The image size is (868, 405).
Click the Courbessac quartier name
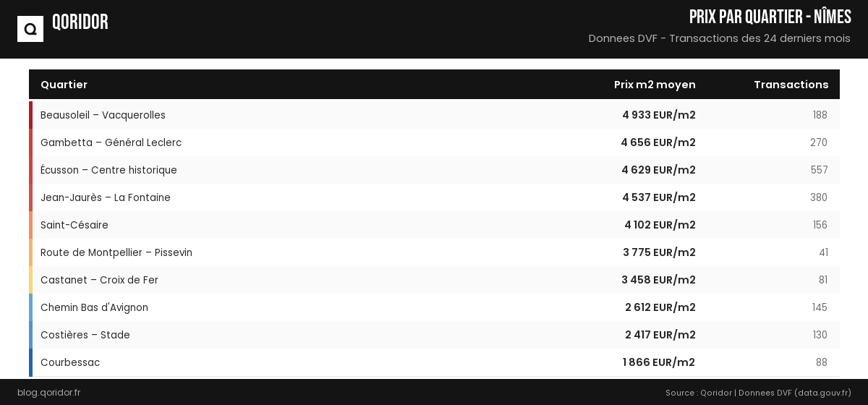(70, 362)
